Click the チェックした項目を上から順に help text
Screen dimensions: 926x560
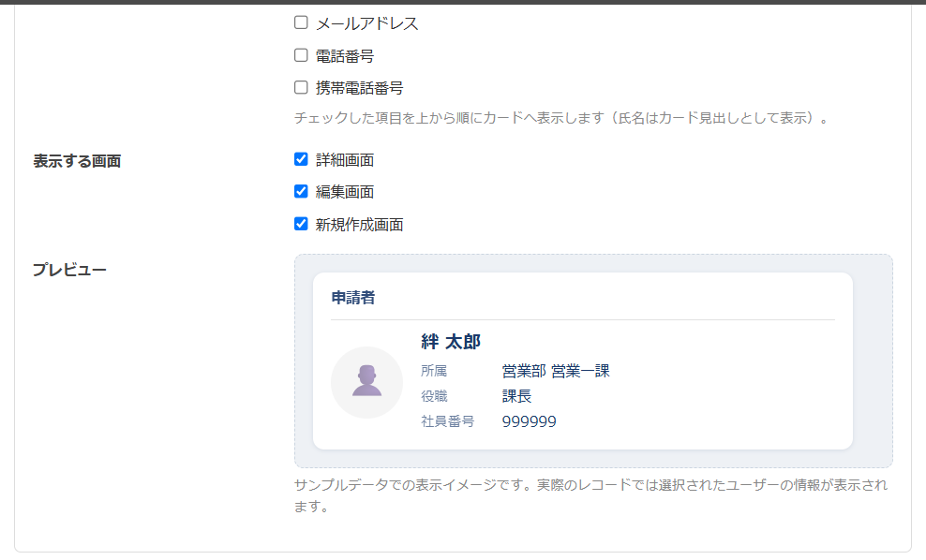pos(563,118)
